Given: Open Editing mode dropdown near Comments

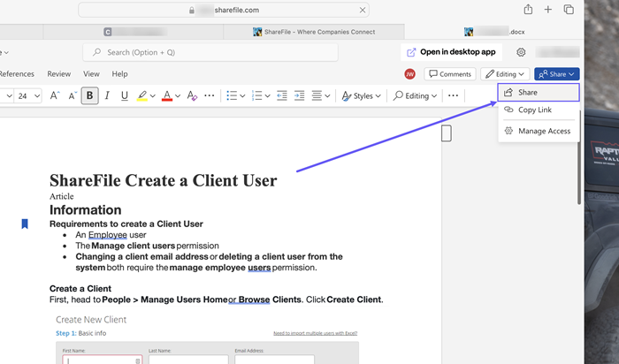Looking at the screenshot, I should (505, 73).
